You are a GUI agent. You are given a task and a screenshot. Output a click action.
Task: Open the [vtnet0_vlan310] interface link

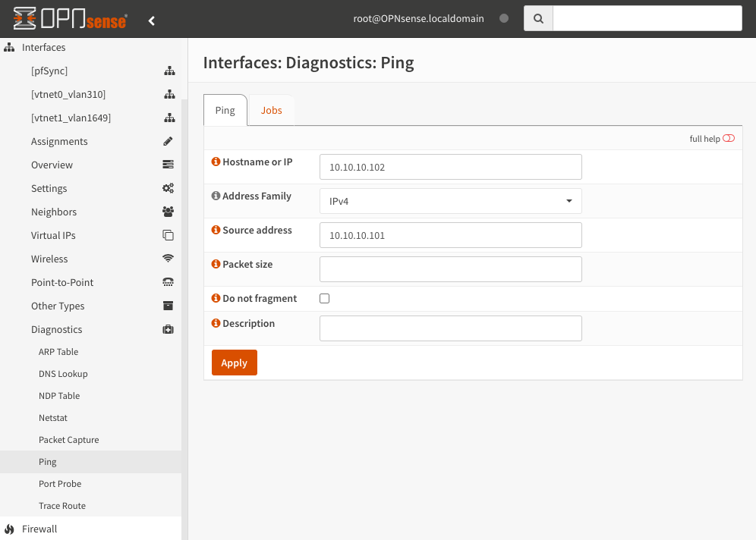(68, 94)
